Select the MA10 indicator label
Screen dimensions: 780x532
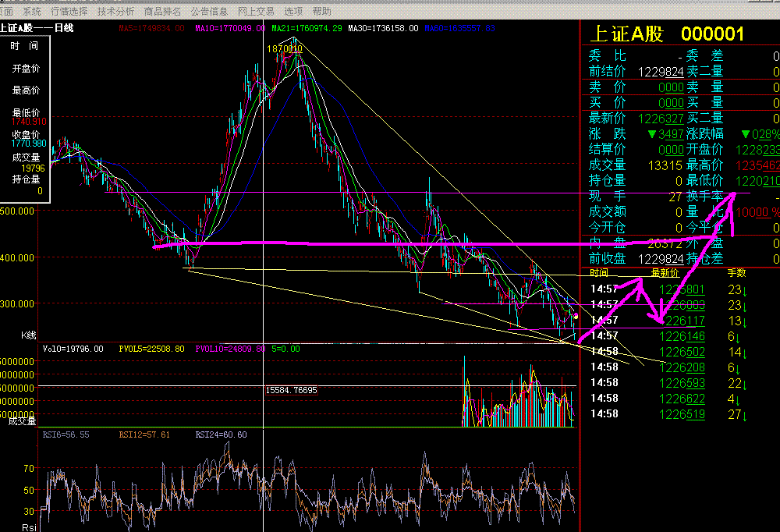[x=229, y=28]
